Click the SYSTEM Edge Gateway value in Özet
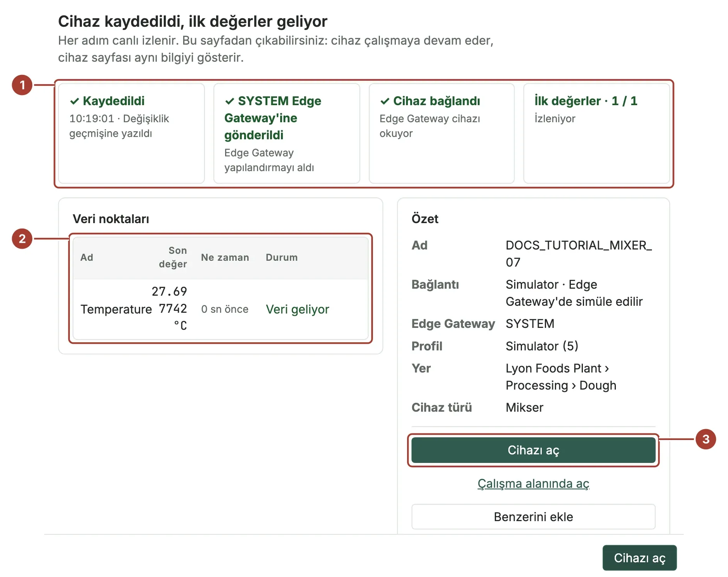The image size is (728, 577). click(530, 324)
